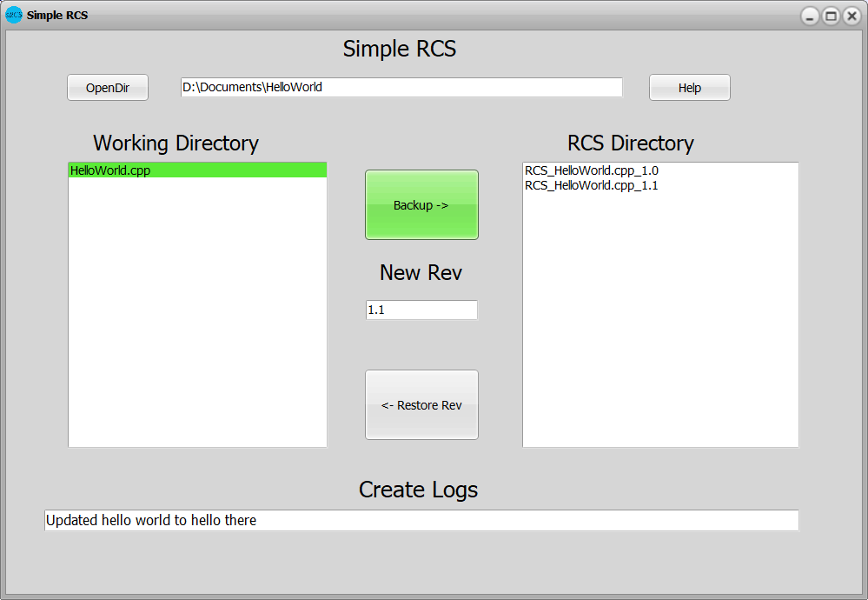Choose the RCS_HelloWorld.cpp_1.1 revision entry

(591, 185)
